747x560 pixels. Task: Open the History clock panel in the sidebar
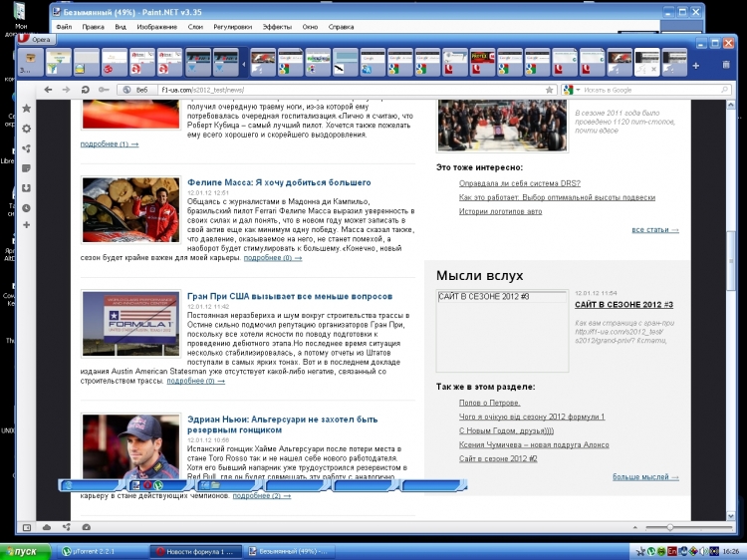pos(27,208)
